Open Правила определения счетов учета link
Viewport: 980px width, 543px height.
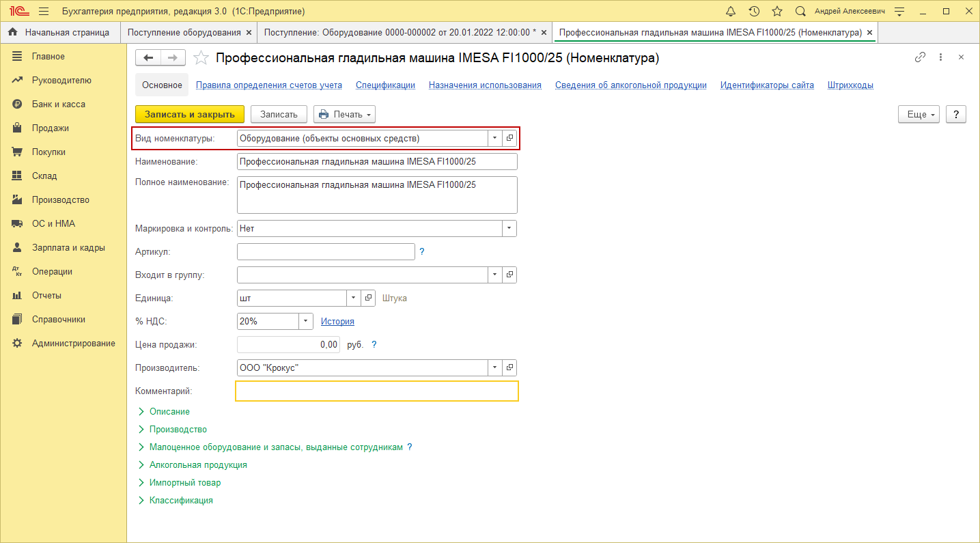tap(269, 85)
